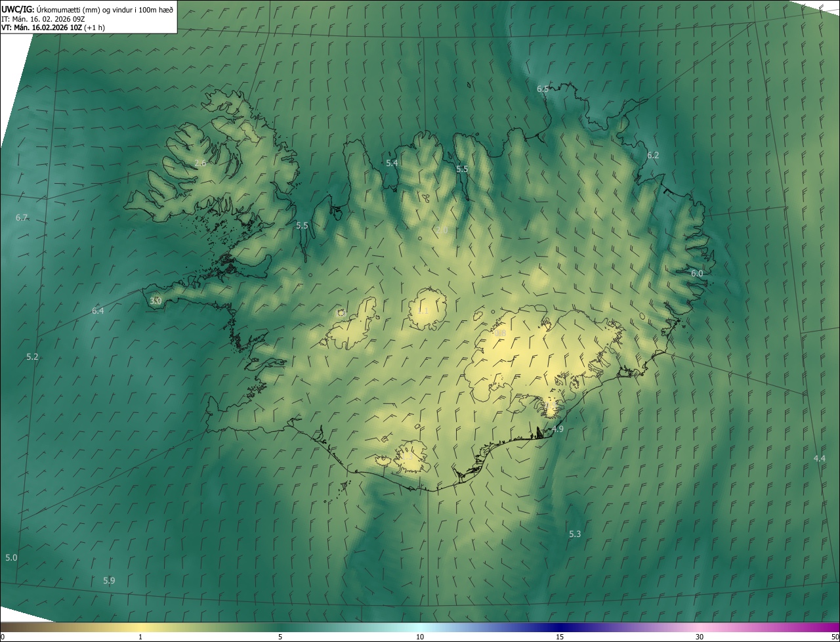Click the 2.6 value over the Westfjords
The width and height of the screenshot is (840, 642).
tap(201, 163)
